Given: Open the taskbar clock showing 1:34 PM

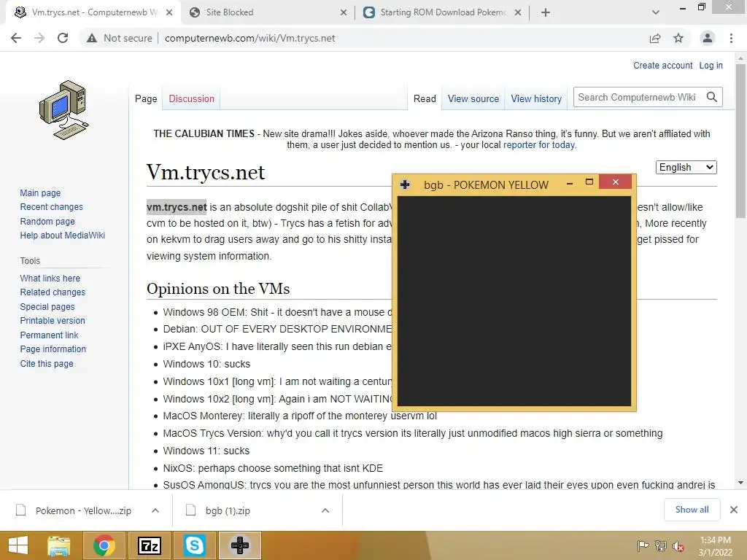Looking at the screenshot, I should pyautogui.click(x=715, y=546).
